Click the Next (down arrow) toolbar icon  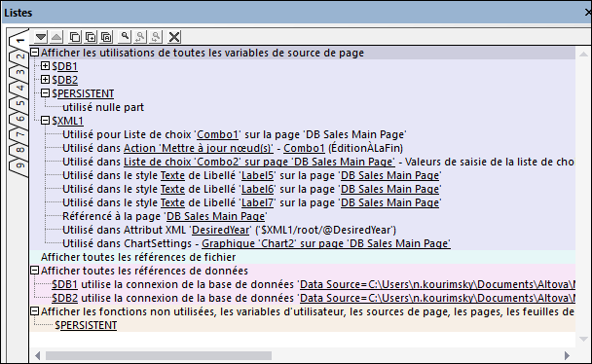(x=41, y=37)
